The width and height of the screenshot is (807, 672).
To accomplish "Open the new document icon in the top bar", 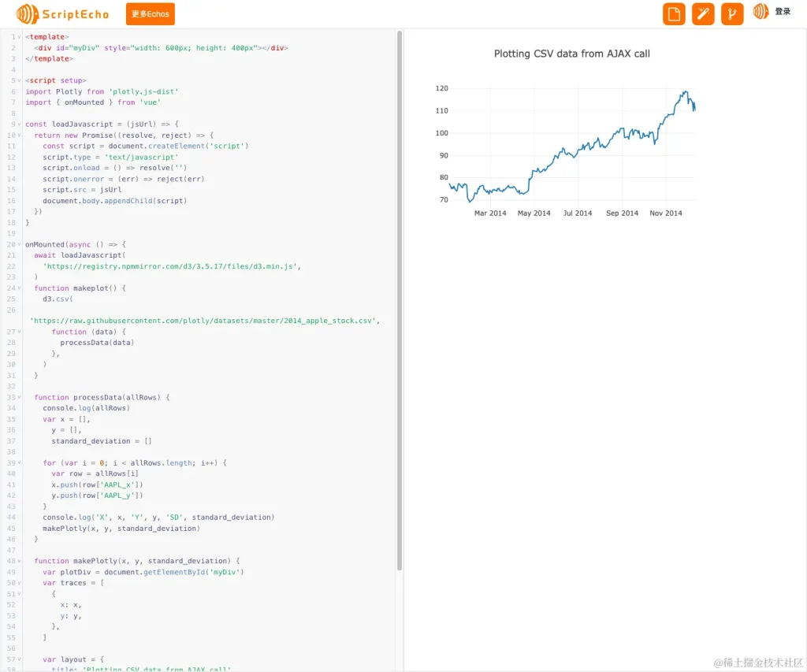I will pos(673,13).
